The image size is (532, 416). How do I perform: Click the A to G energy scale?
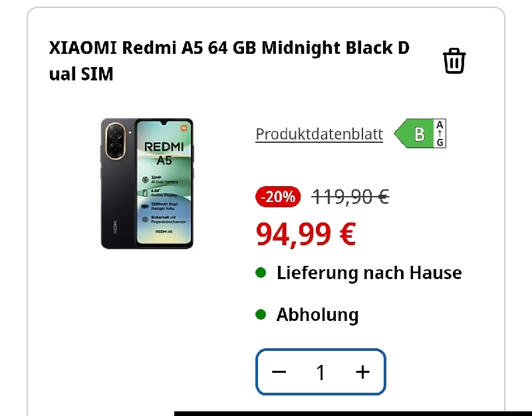pyautogui.click(x=440, y=134)
